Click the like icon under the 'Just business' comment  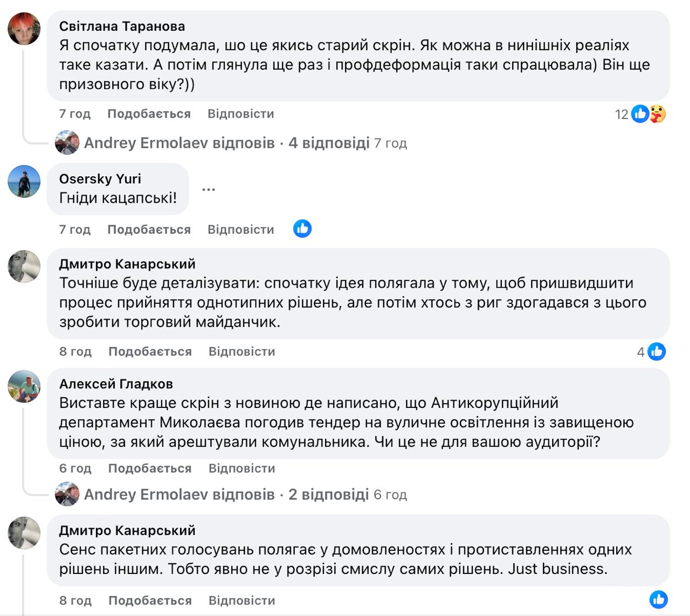tap(659, 599)
